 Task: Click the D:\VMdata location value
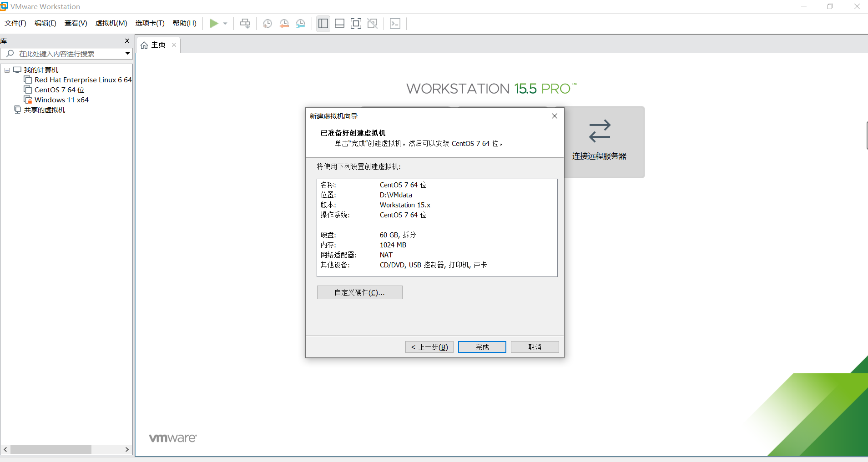[x=396, y=195]
